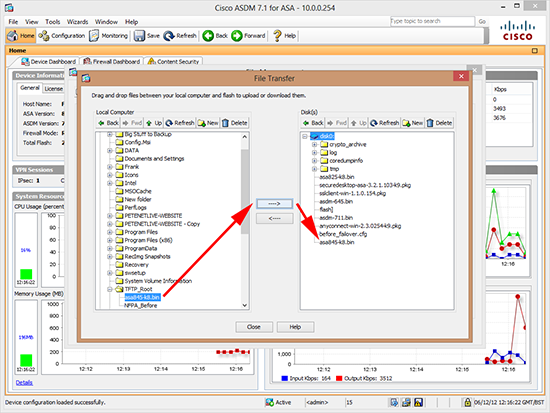
Task: Open the Window menu
Action: (x=106, y=22)
